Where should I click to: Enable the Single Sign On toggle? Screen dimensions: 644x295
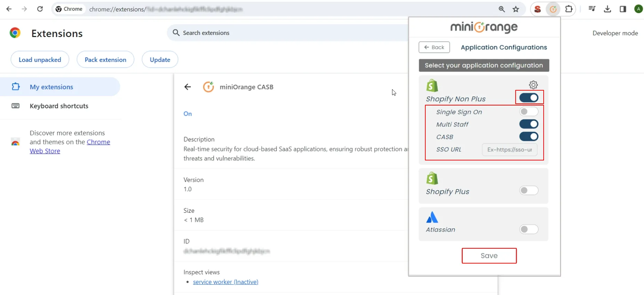(x=529, y=111)
